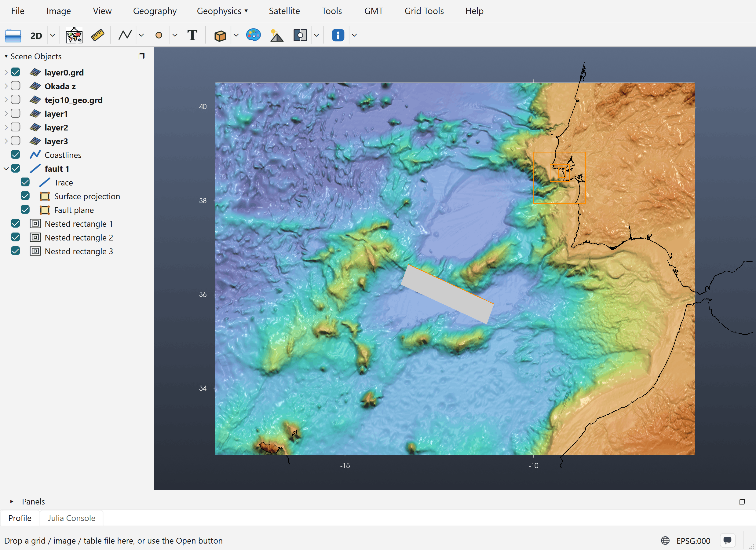This screenshot has width=756, height=550.
Task: Click the 3D cube box icon
Action: (x=220, y=35)
